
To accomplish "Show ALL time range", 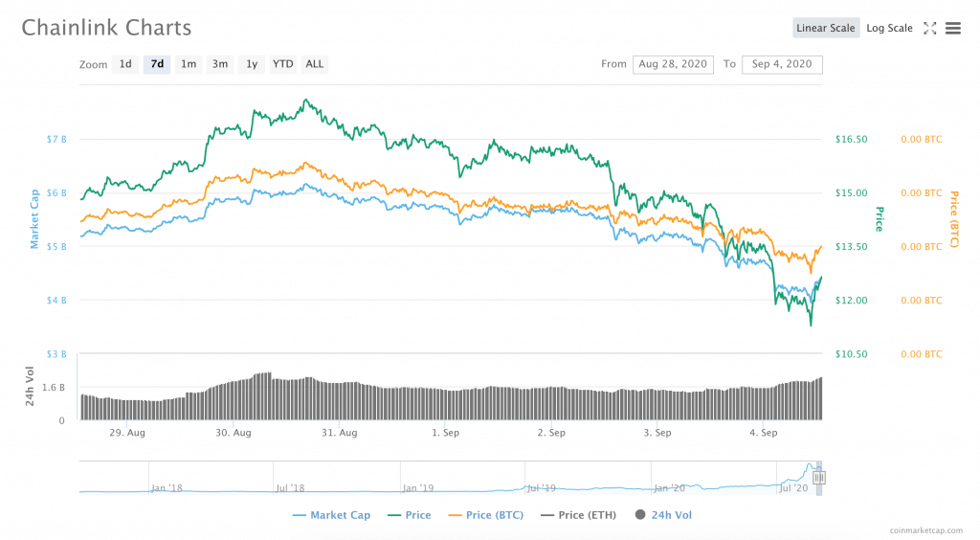I will 314,64.
